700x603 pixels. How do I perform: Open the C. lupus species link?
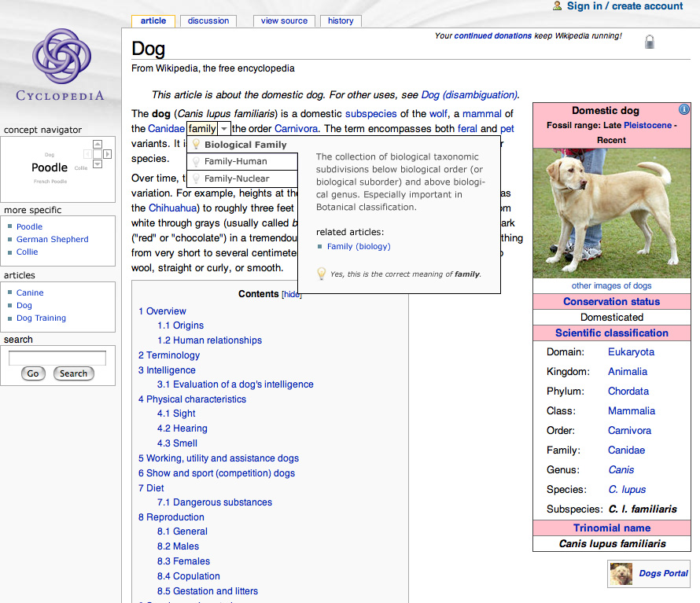627,490
